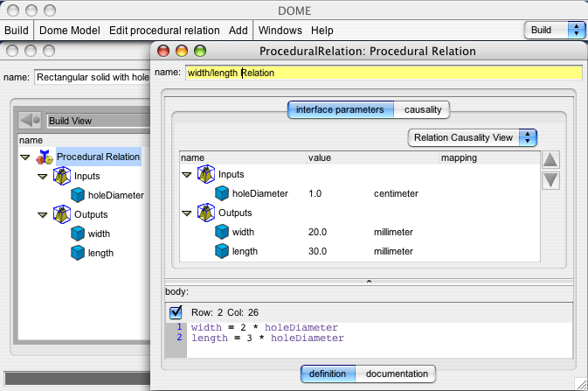Click the Outputs folder icon in the parameters table
The height and width of the screenshot is (391, 588).
coord(206,213)
